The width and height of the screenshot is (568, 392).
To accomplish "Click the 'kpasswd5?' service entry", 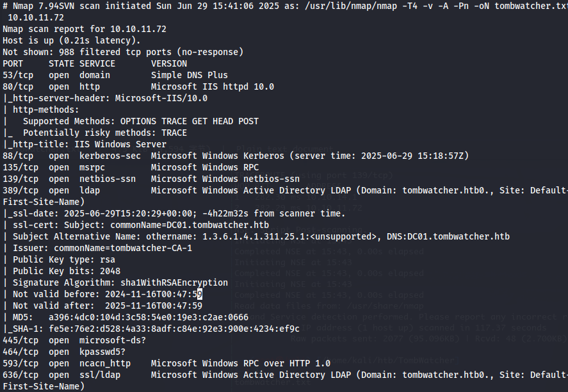I will [x=102, y=352].
